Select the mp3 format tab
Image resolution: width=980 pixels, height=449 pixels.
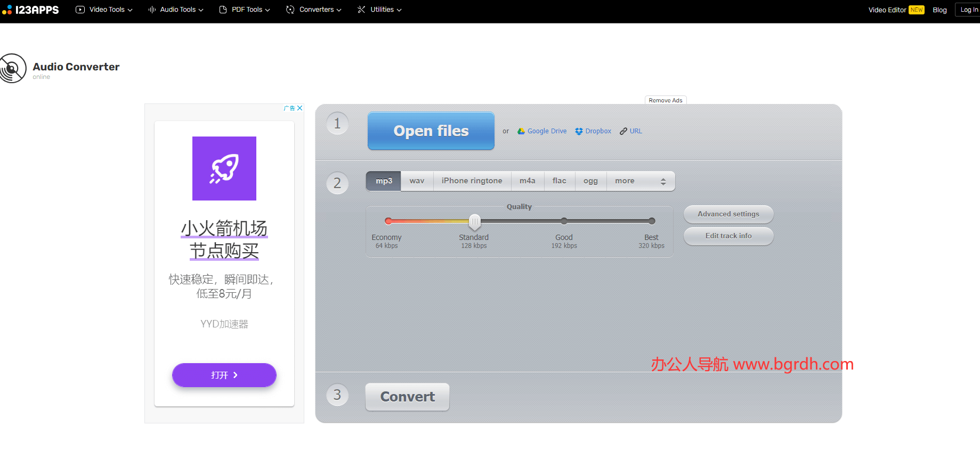[x=384, y=181]
